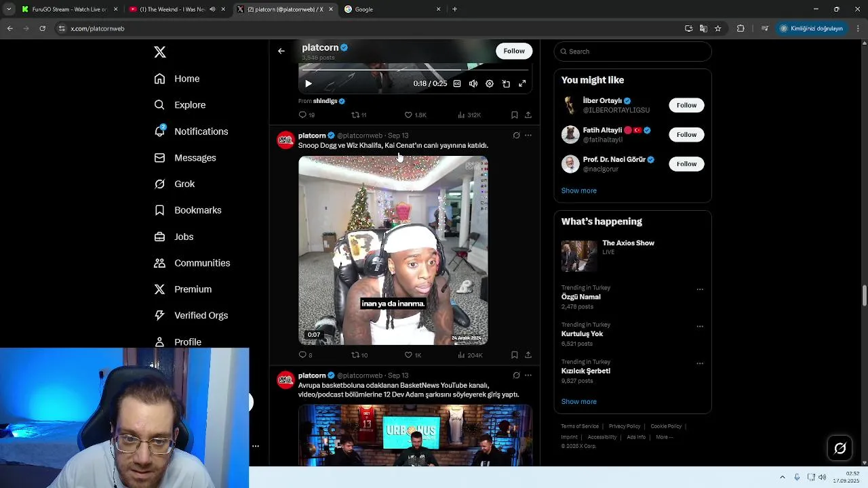Switch to The Weeknd YouTube tab
The width and height of the screenshot is (868, 488).
tap(176, 9)
